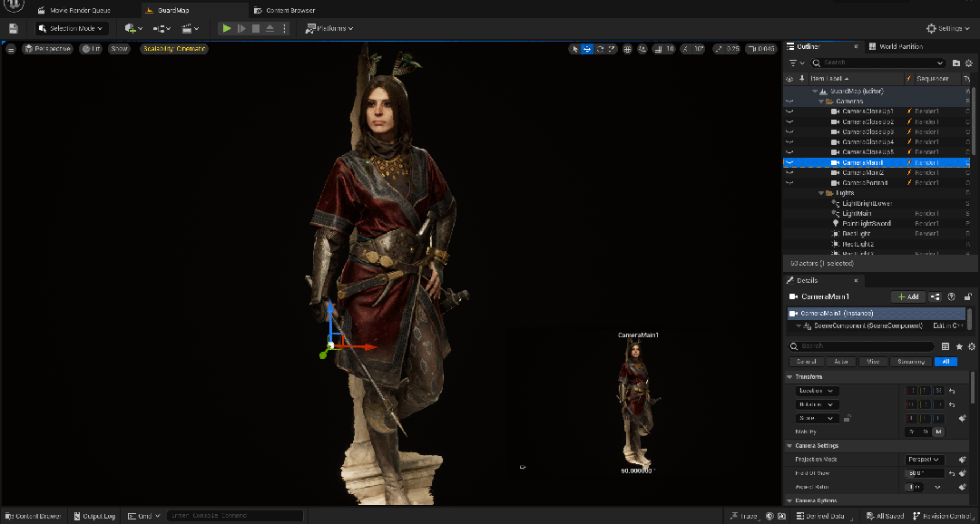Click the Details search field

click(x=861, y=346)
